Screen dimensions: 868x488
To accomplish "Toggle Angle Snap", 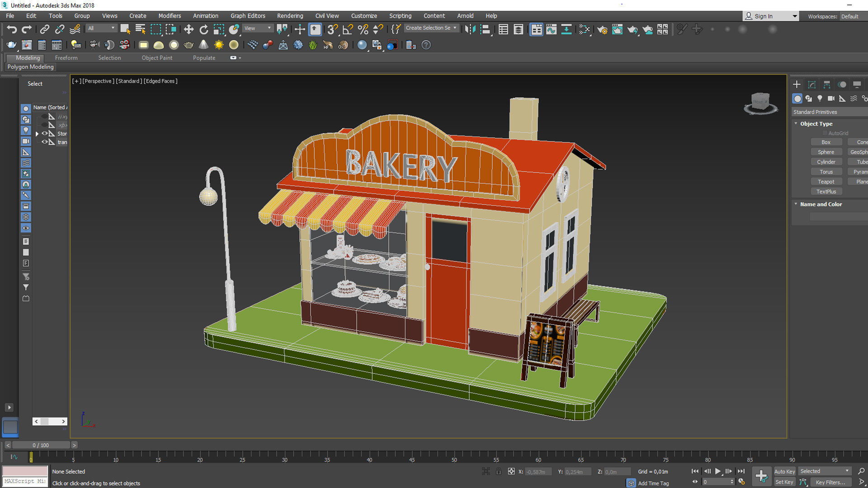I will (348, 29).
